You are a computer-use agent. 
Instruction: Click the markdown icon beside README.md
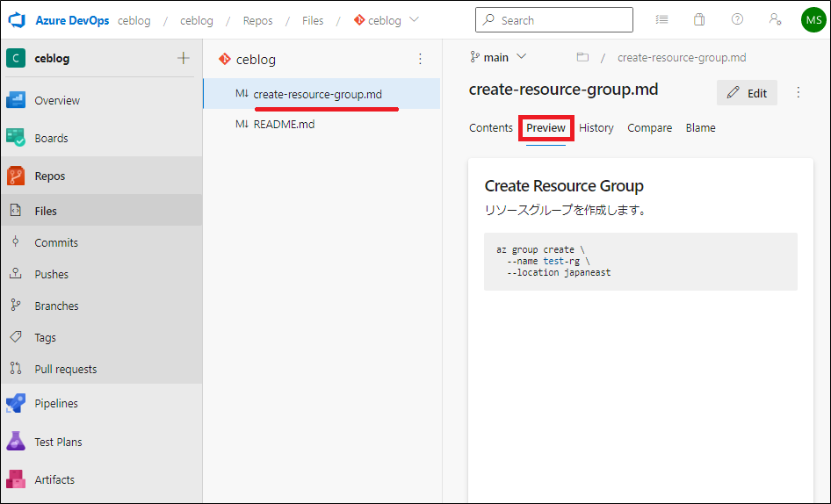pyautogui.click(x=242, y=124)
